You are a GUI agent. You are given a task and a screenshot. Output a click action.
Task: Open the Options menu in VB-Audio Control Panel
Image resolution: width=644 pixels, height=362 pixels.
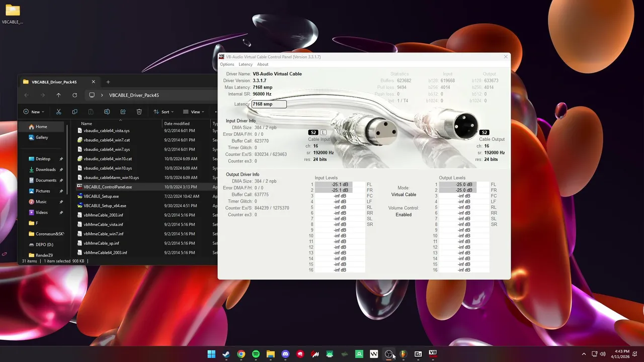pyautogui.click(x=227, y=64)
